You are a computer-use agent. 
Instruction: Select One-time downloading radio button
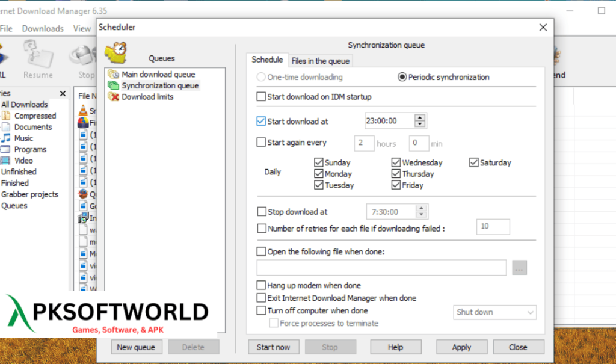click(x=261, y=77)
